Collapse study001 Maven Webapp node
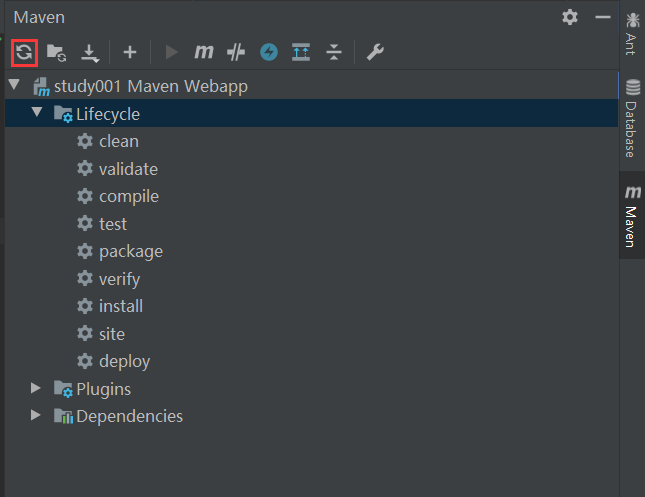The height and width of the screenshot is (497, 645). (x=14, y=86)
